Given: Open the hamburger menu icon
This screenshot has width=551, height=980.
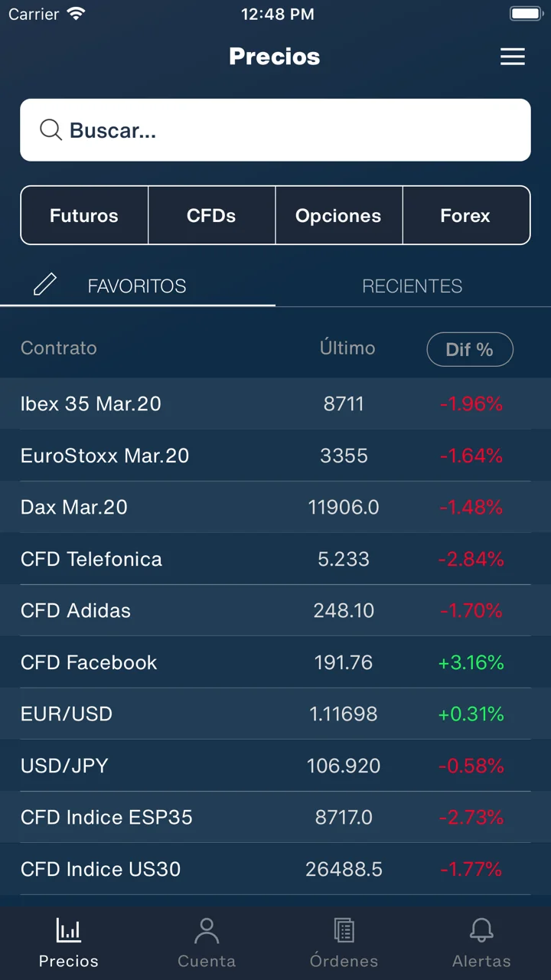Looking at the screenshot, I should click(512, 57).
